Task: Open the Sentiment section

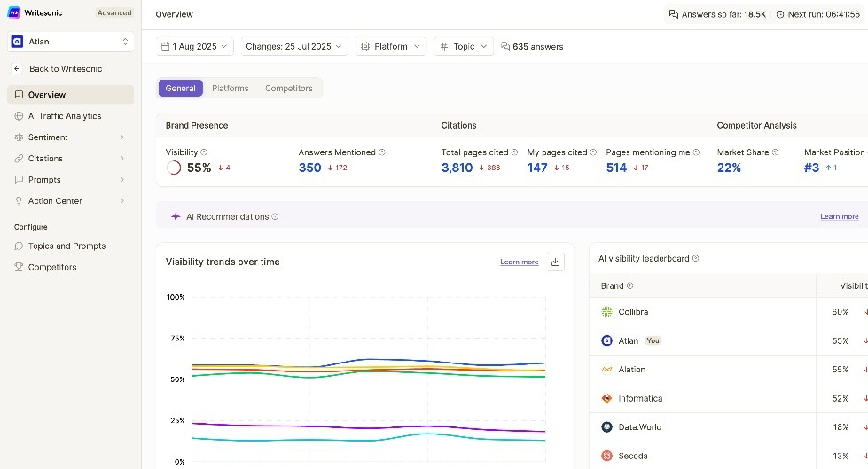Action: click(70, 137)
